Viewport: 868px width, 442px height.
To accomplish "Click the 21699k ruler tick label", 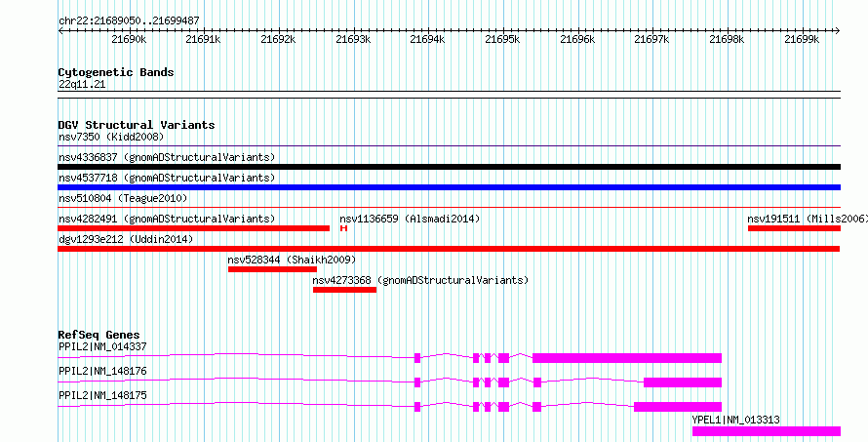I will [x=802, y=39].
